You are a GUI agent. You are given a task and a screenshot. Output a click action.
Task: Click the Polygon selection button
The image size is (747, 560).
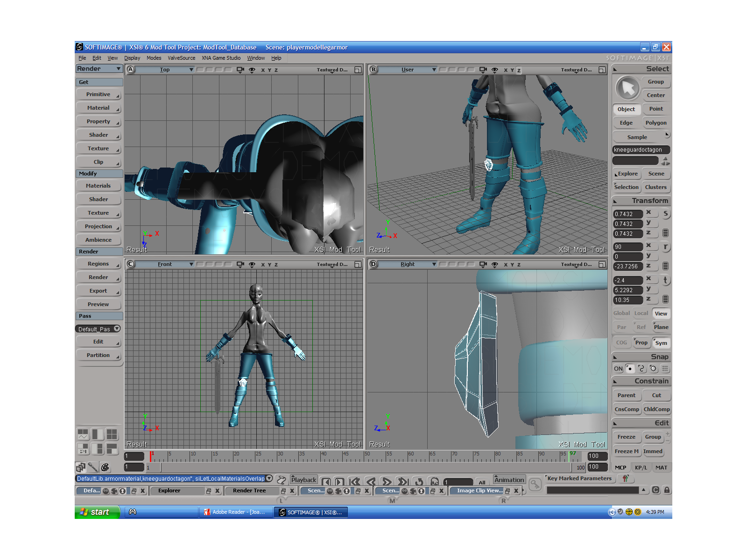tap(656, 123)
